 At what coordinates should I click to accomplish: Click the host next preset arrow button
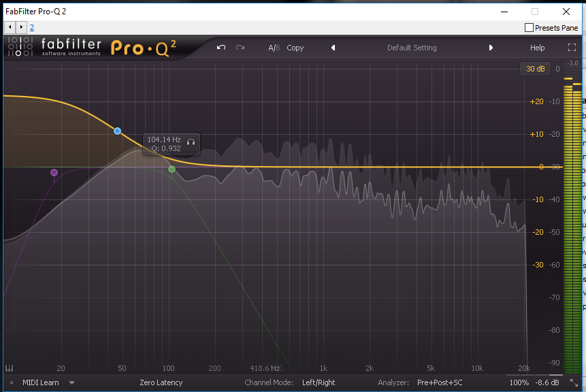pyautogui.click(x=21, y=27)
